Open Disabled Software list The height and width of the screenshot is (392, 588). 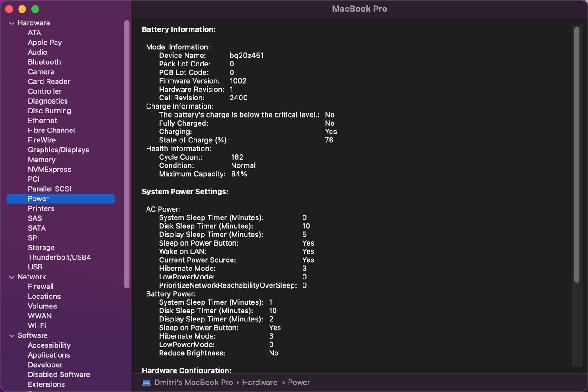tap(59, 374)
